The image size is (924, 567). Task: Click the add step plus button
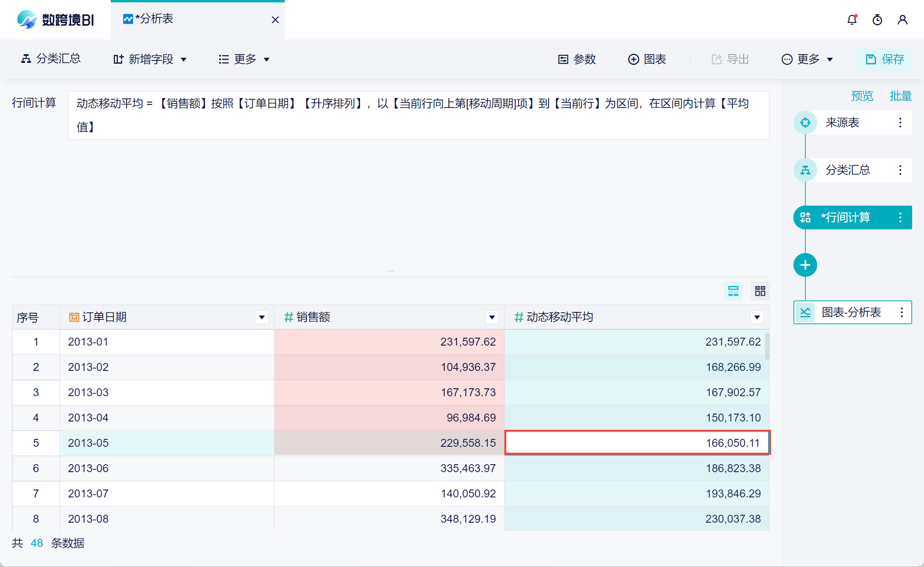coord(805,265)
